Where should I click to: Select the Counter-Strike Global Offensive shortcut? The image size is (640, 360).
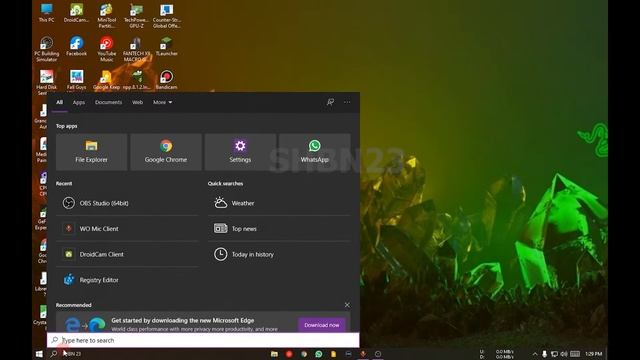pyautogui.click(x=167, y=16)
